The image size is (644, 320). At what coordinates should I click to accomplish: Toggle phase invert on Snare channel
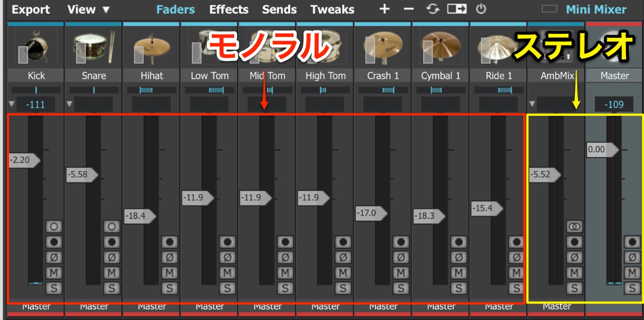(111, 257)
